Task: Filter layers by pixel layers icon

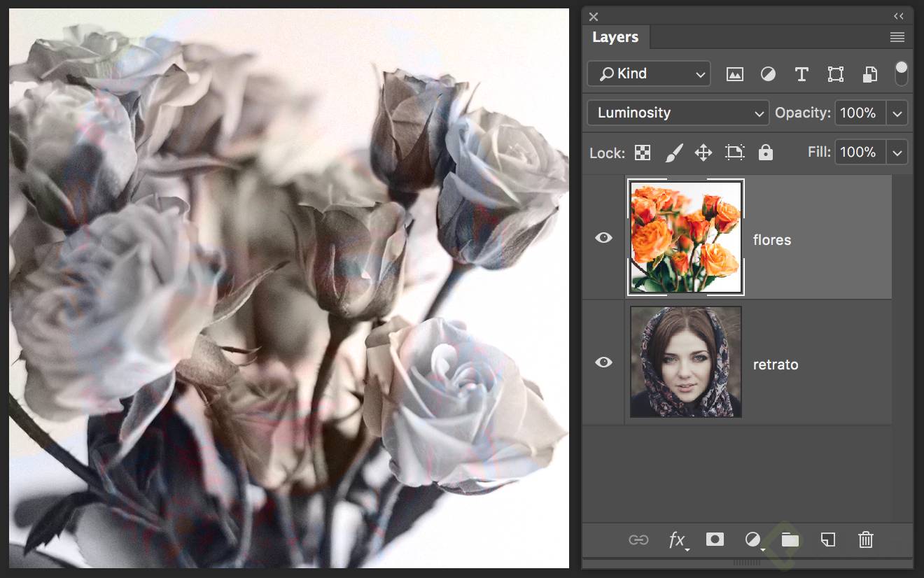Action: tap(734, 73)
